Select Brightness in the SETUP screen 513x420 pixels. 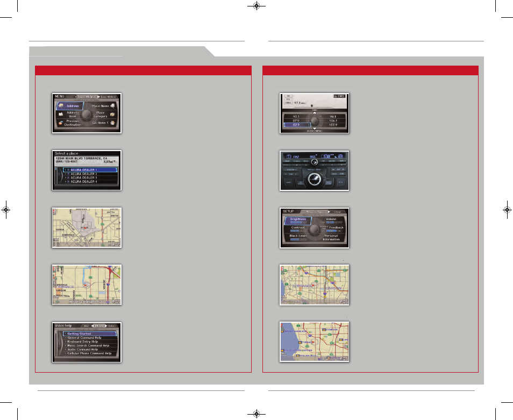tap(298, 221)
